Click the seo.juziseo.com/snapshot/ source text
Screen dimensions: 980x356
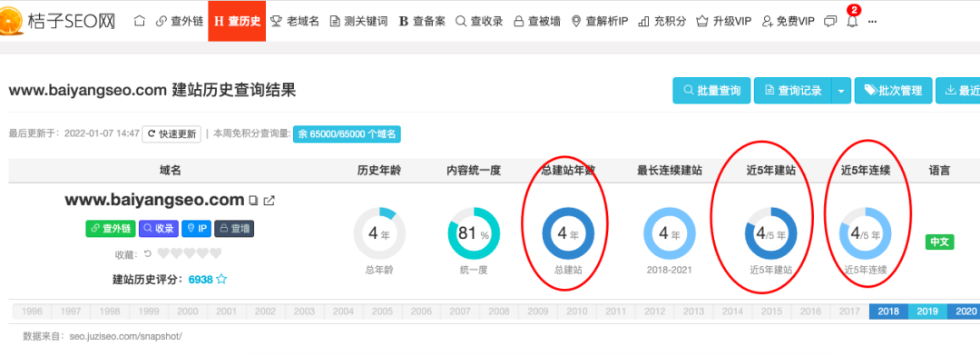click(x=125, y=336)
